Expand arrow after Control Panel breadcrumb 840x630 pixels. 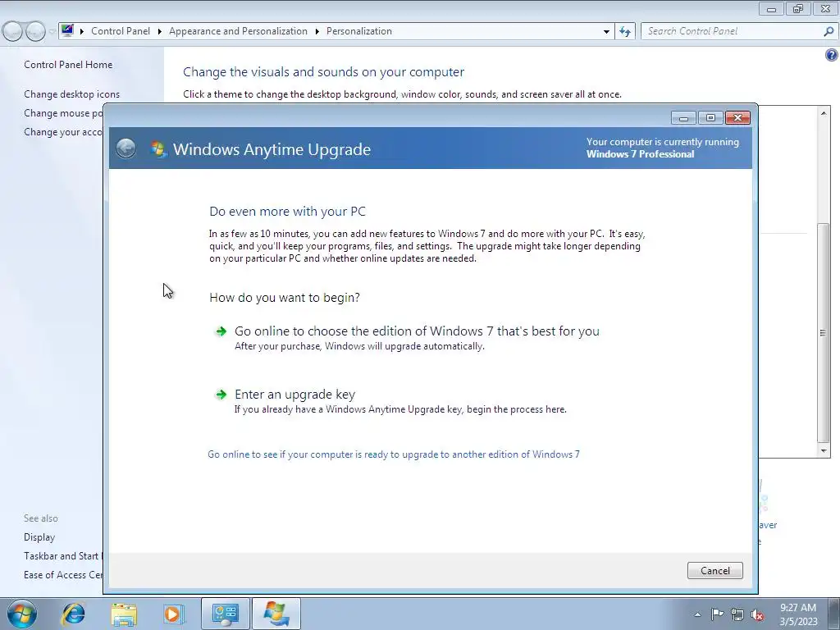click(x=160, y=32)
